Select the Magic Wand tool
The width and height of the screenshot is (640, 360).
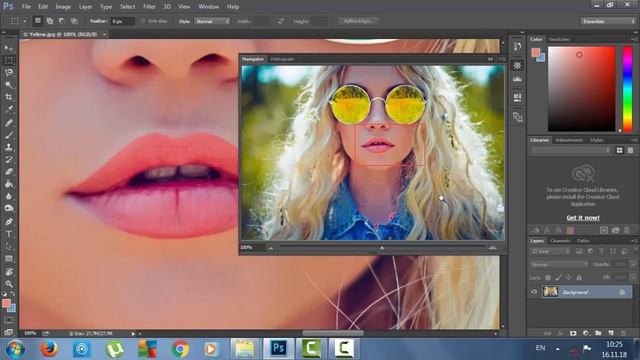click(9, 85)
